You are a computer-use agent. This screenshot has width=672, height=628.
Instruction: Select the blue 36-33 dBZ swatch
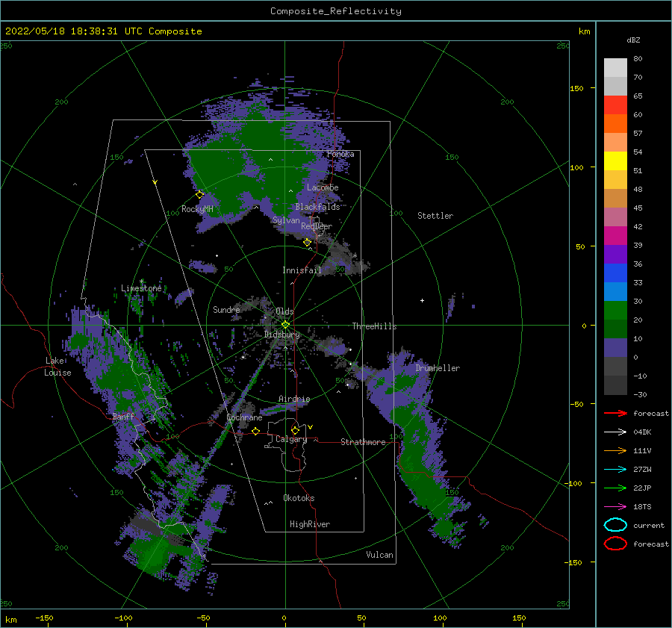(615, 273)
